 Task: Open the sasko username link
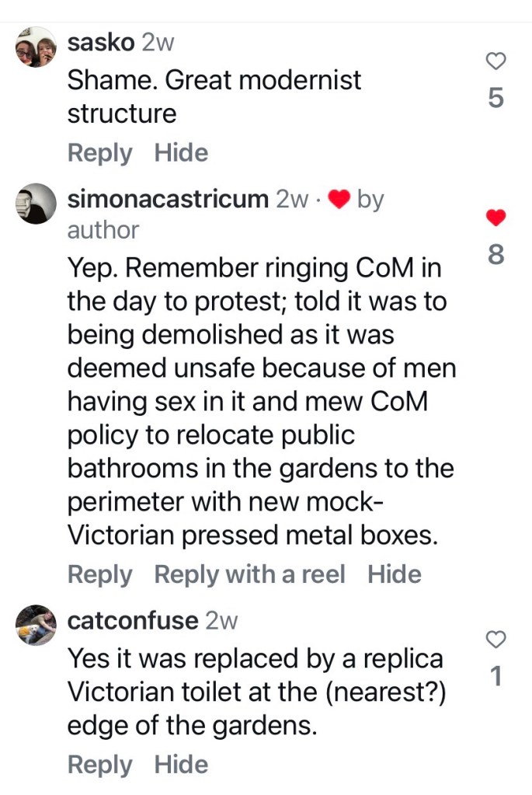click(x=102, y=44)
